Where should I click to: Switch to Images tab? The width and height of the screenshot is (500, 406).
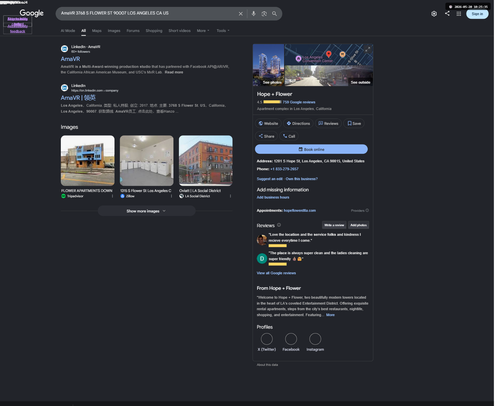114,31
